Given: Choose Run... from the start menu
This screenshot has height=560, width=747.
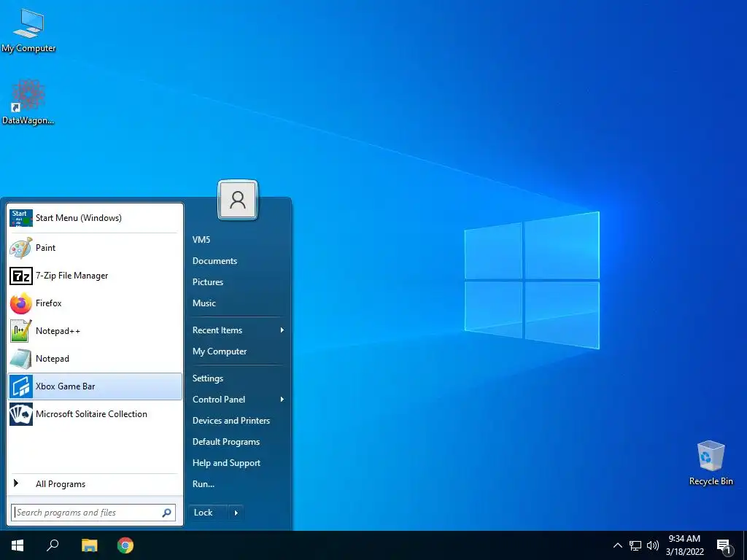Looking at the screenshot, I should tap(204, 484).
